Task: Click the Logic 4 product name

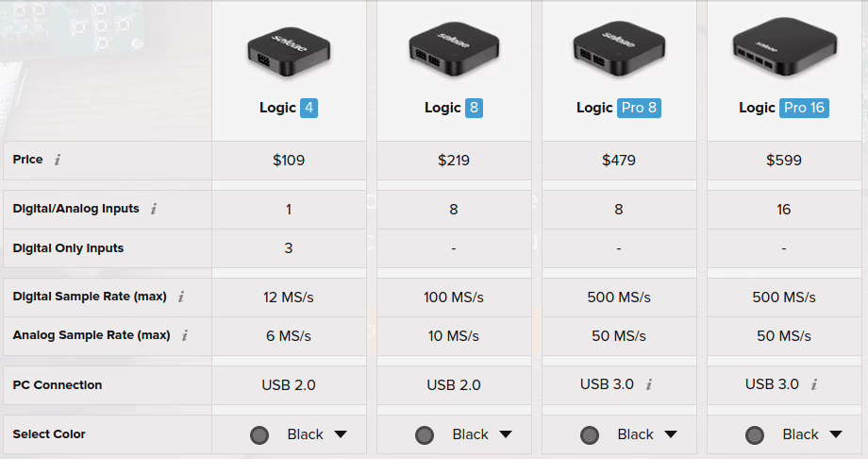Action: [x=289, y=108]
